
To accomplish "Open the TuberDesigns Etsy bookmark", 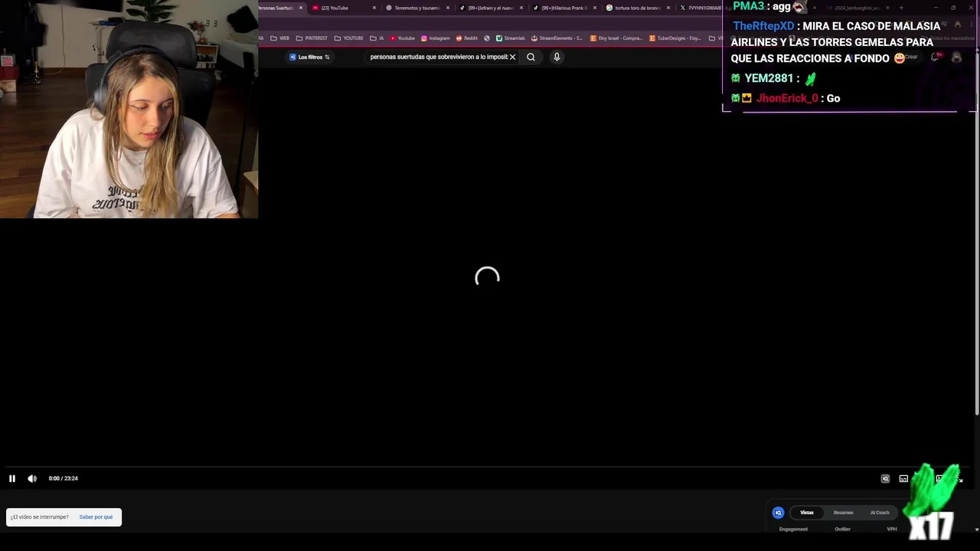I will click(x=675, y=38).
